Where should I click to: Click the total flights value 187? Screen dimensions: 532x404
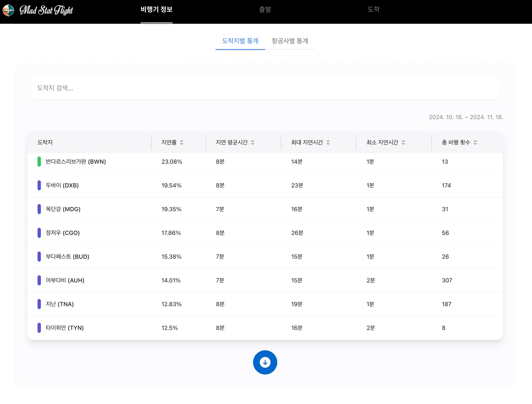[446, 304]
